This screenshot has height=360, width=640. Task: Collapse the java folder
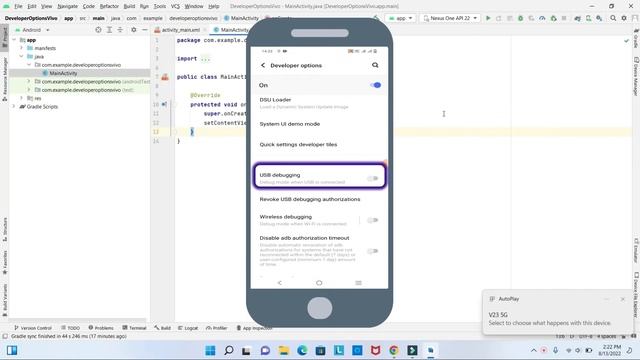coord(22,56)
